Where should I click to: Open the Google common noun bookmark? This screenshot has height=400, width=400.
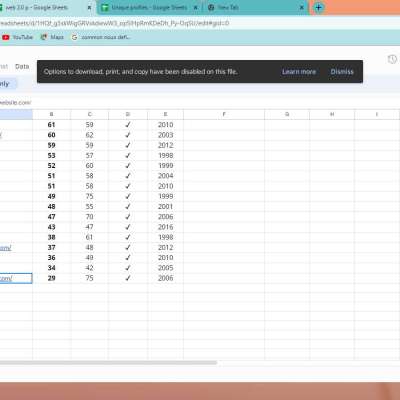101,37
